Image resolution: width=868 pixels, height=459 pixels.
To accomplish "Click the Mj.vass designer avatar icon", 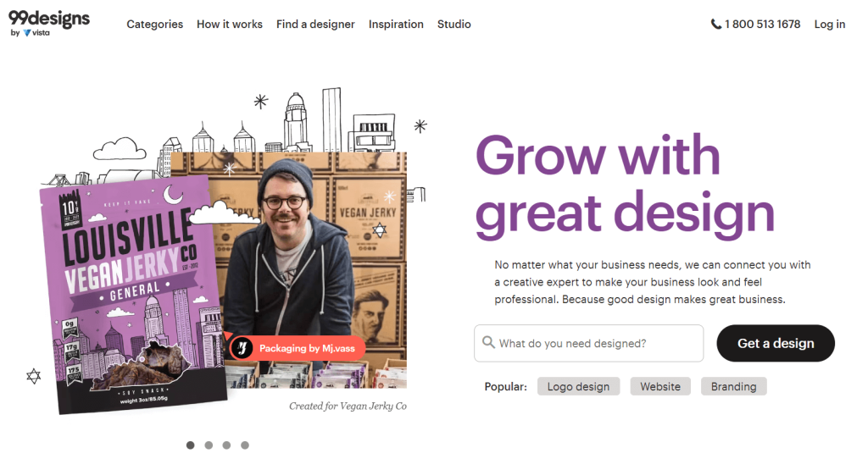I will [x=242, y=348].
